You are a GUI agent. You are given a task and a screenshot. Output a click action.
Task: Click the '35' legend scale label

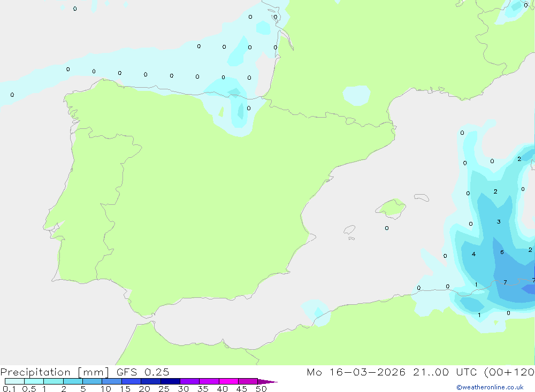(x=203, y=389)
